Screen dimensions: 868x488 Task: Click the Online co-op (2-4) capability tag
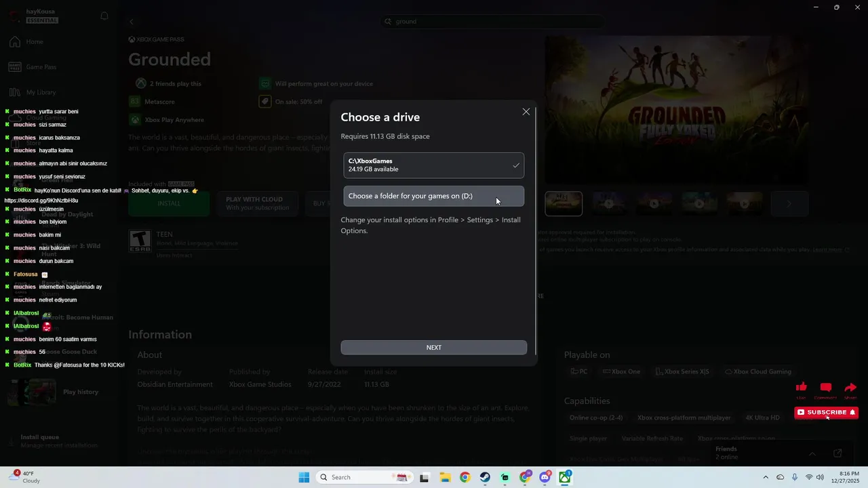(596, 418)
